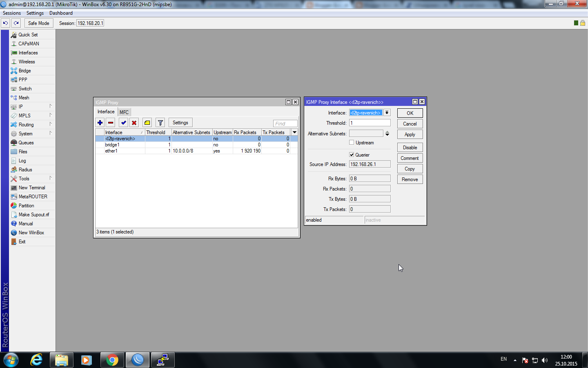
Task: Open Interfaces in the sidebar
Action: coord(32,53)
